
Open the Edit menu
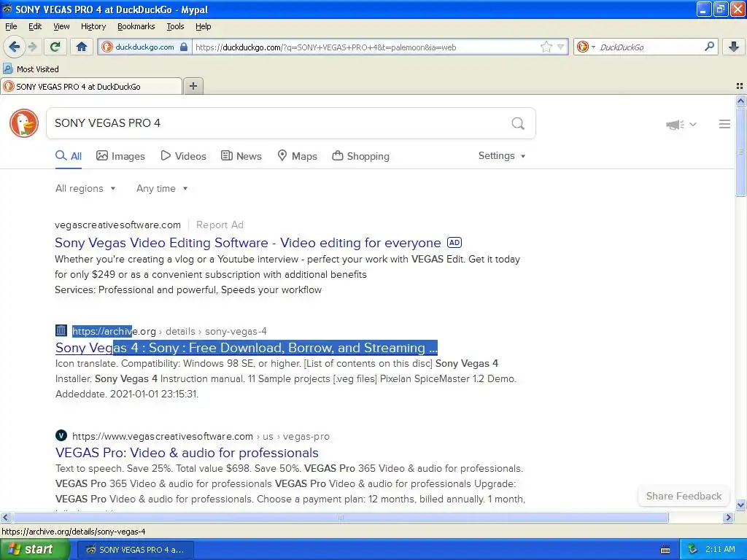pyautogui.click(x=35, y=27)
